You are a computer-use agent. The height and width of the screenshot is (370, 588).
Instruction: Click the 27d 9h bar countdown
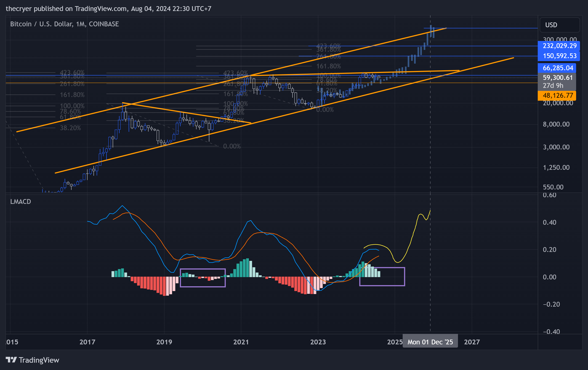553,86
